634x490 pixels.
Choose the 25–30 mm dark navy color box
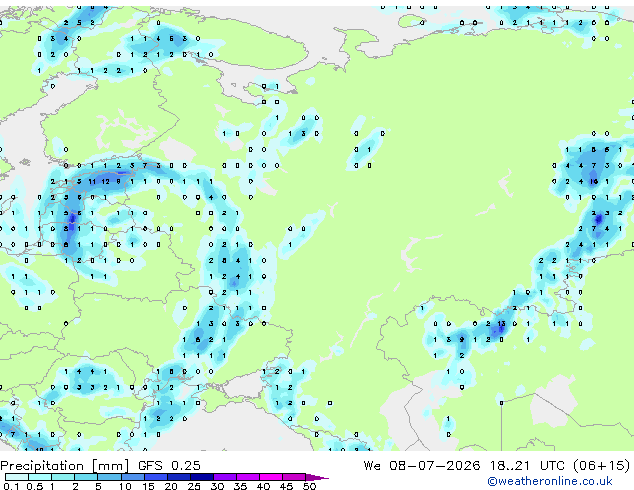click(201, 477)
